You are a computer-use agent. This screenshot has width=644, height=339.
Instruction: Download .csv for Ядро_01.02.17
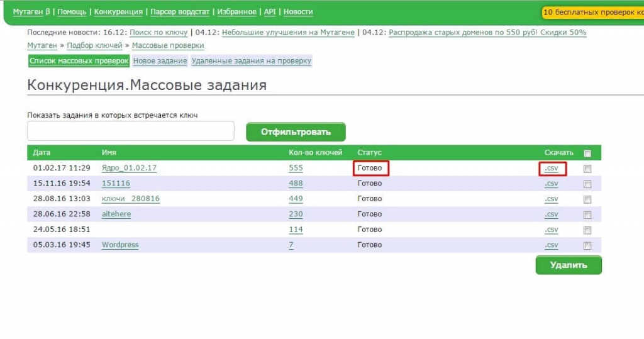pyautogui.click(x=552, y=169)
